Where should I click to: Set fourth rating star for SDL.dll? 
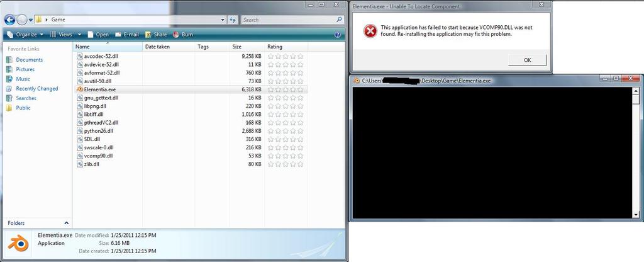(293, 139)
